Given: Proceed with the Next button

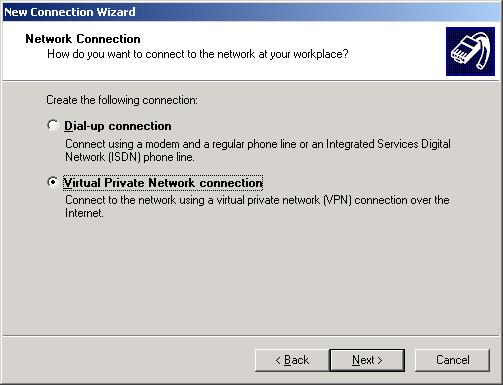Looking at the screenshot, I should 367,360.
